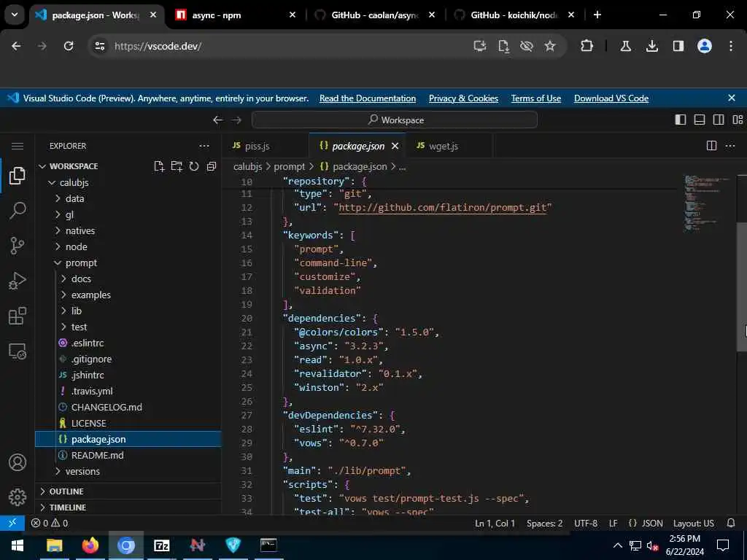This screenshot has width=747, height=560.
Task: Change Spaces: 2 indentation setting
Action: 544,524
